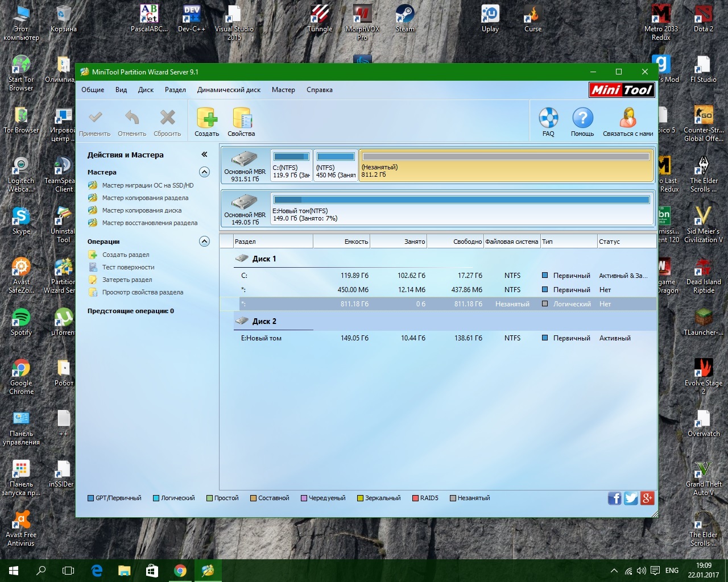Viewport: 728px width, 582px height.
Task: Click the Создать partition toolbar icon
Action: coord(207,118)
